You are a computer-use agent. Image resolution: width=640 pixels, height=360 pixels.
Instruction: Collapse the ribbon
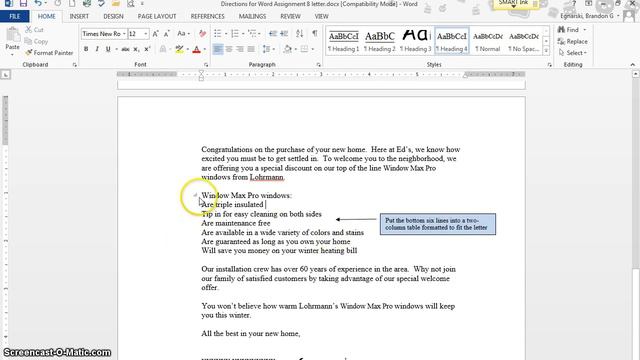pyautogui.click(x=633, y=64)
